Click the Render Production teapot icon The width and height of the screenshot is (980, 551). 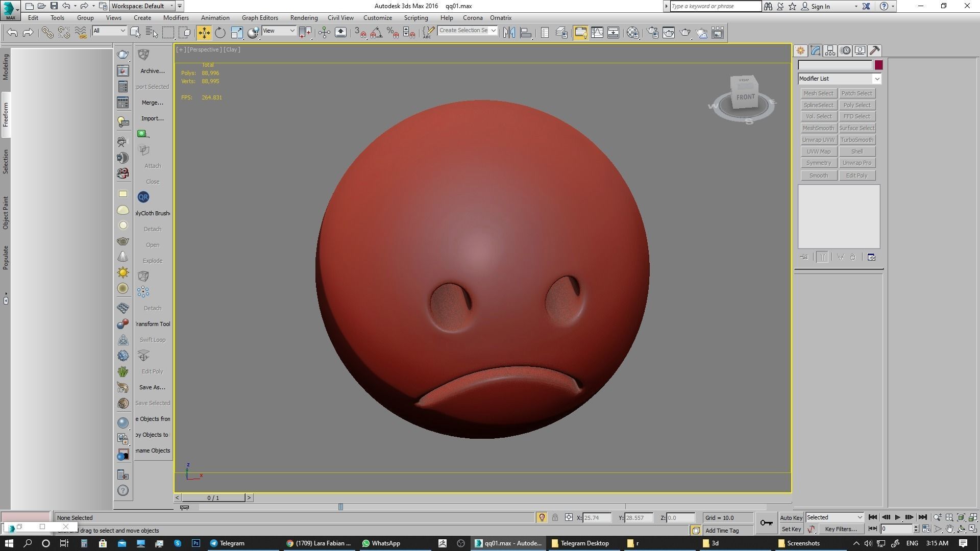[x=685, y=33]
